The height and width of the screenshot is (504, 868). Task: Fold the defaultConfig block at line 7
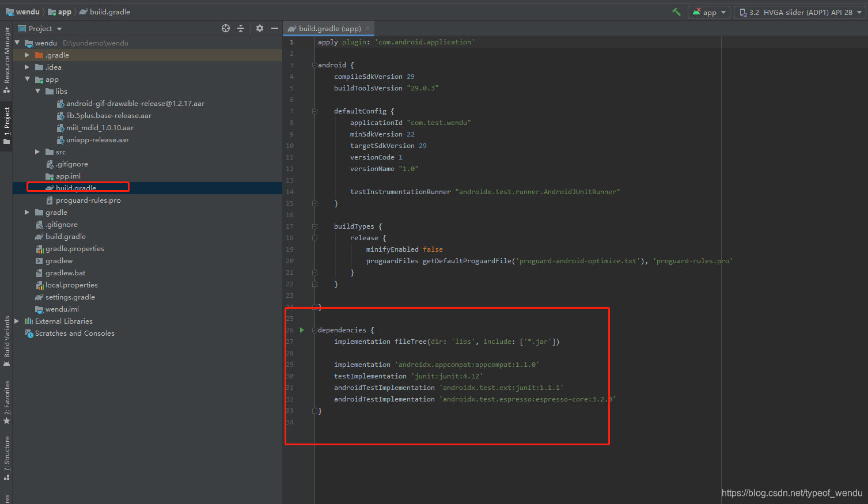[314, 111]
